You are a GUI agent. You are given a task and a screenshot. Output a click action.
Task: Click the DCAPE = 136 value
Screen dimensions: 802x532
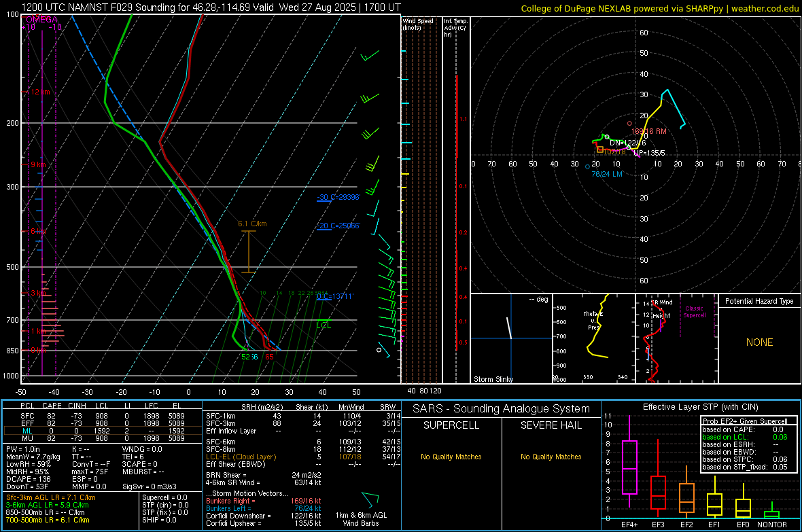pyautogui.click(x=28, y=479)
